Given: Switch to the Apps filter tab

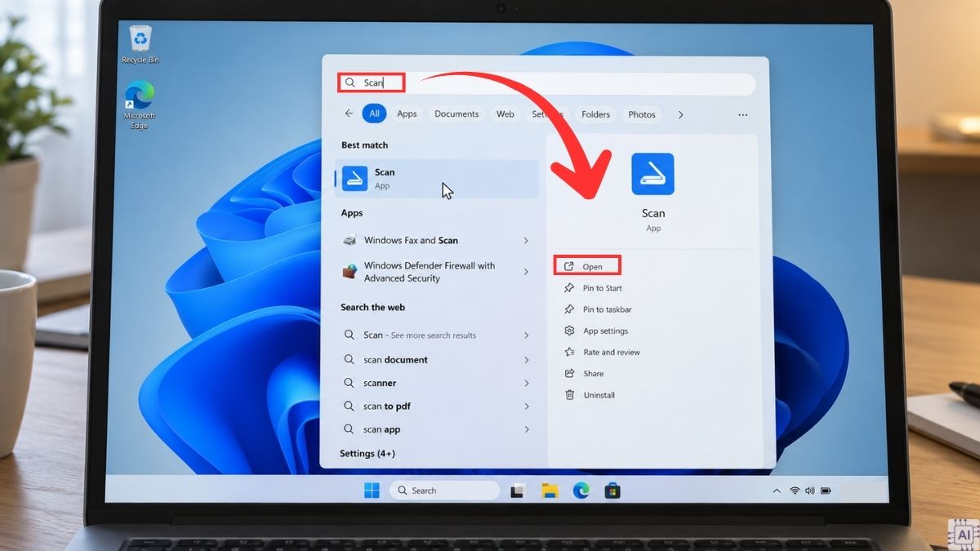Looking at the screenshot, I should [x=407, y=114].
